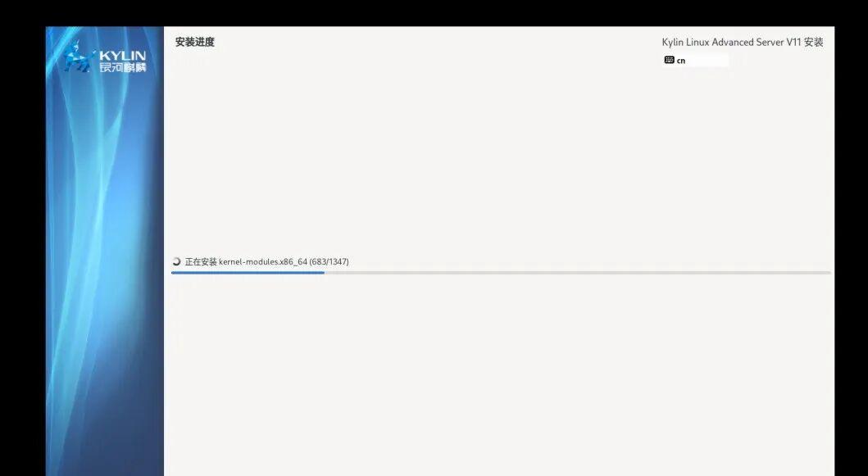This screenshot has height=476, width=868.
Task: Click the blue swirl sidebar banner
Action: coord(105,252)
